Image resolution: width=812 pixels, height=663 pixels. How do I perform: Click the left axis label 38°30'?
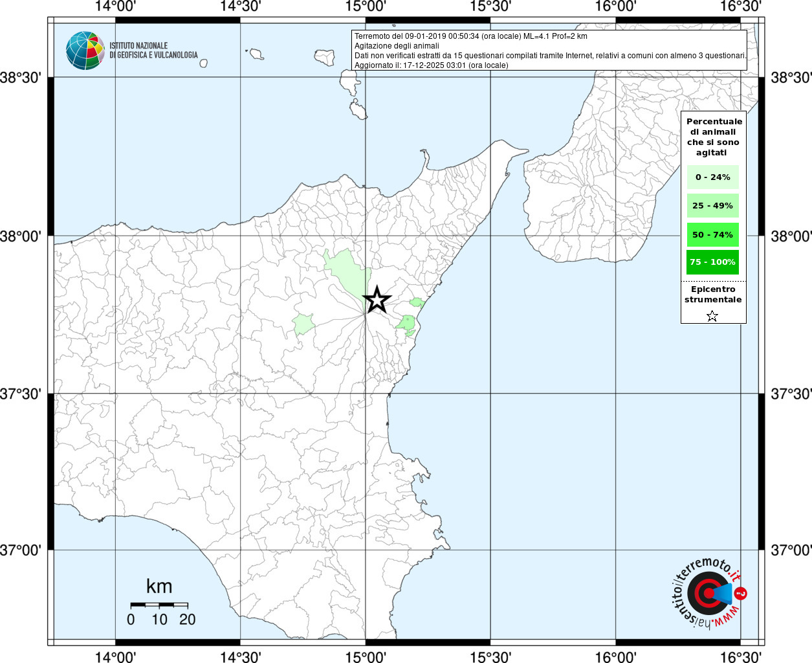click(x=21, y=78)
